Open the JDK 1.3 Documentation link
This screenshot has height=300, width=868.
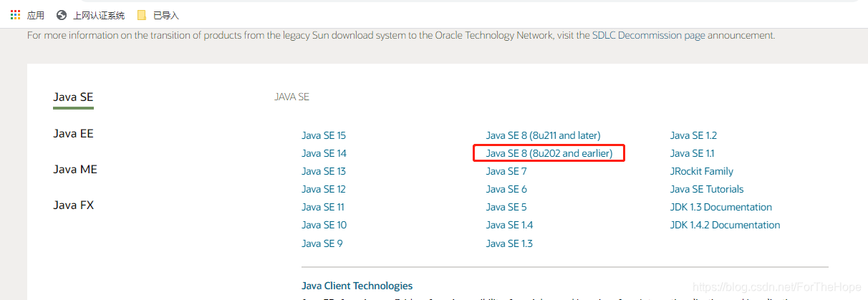[721, 207]
